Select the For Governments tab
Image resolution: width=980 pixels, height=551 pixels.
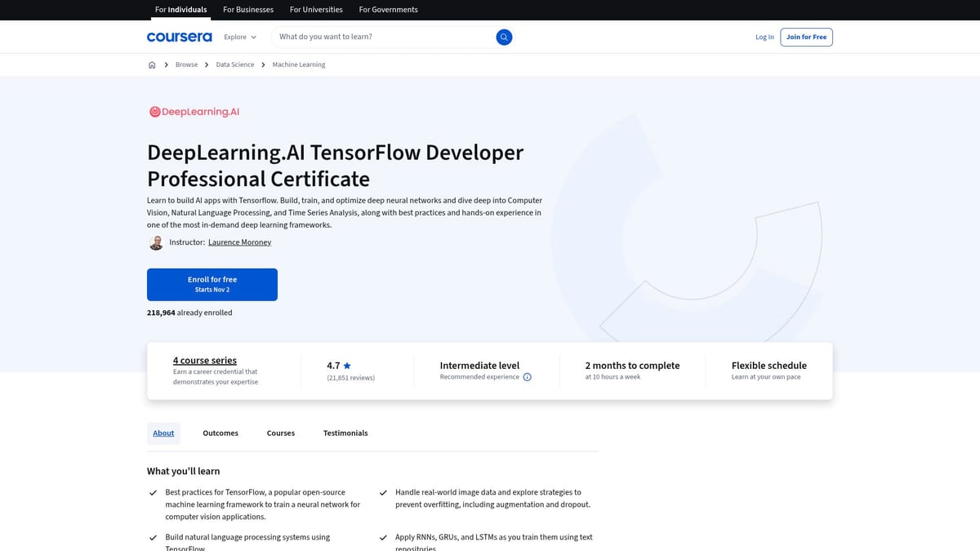388,10
